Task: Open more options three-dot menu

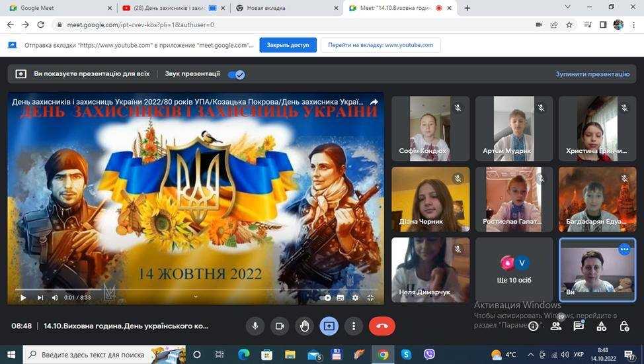Action: click(x=354, y=326)
